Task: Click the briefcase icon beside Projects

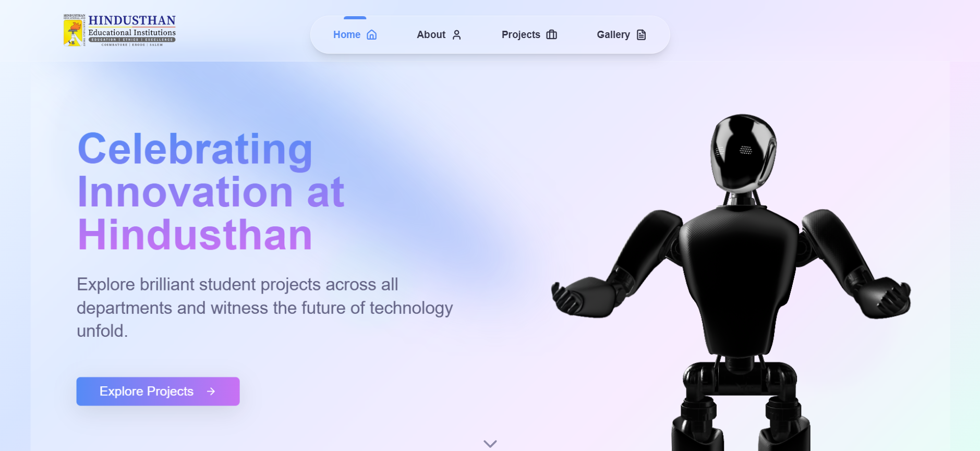Action: [551, 35]
